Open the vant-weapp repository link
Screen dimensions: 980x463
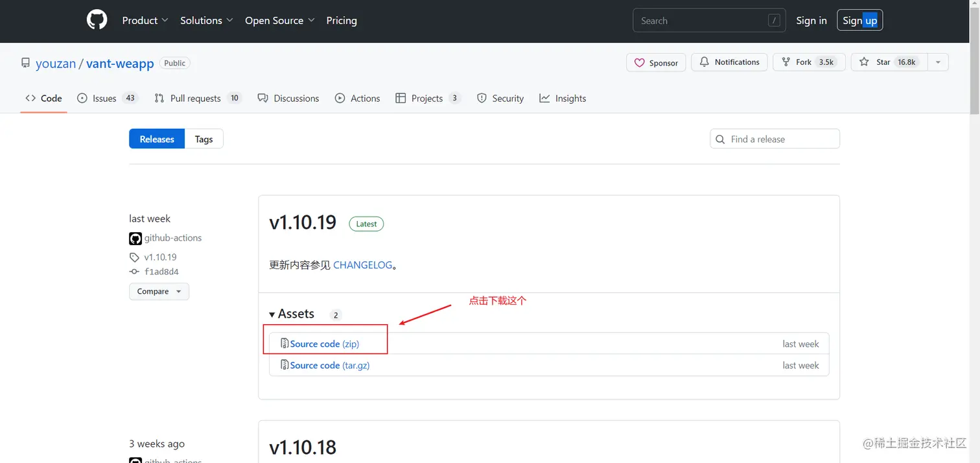point(120,64)
